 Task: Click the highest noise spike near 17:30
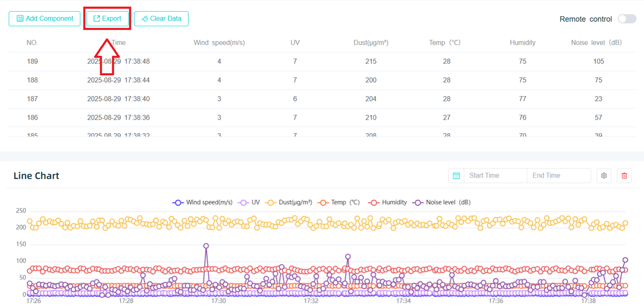pyautogui.click(x=206, y=246)
